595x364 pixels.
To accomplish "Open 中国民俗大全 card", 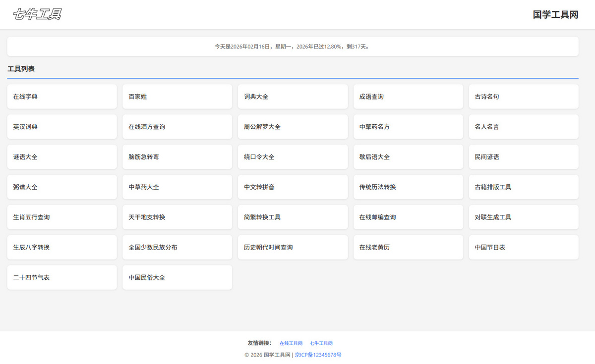I will coord(177,277).
